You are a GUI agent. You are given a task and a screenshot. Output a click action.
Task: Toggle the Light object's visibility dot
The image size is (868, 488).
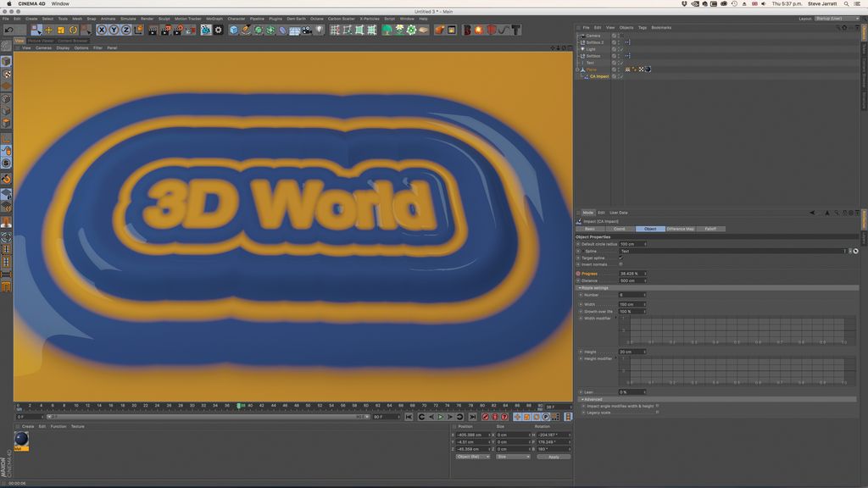(619, 48)
